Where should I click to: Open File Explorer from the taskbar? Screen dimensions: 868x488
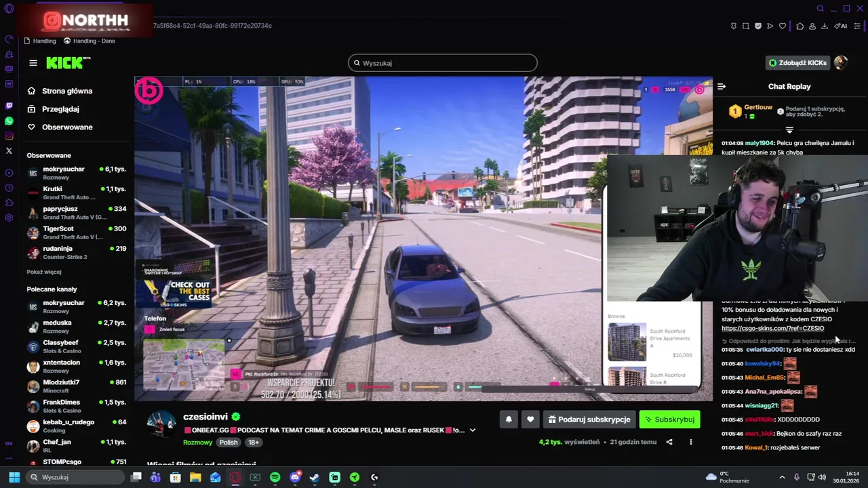point(195,477)
